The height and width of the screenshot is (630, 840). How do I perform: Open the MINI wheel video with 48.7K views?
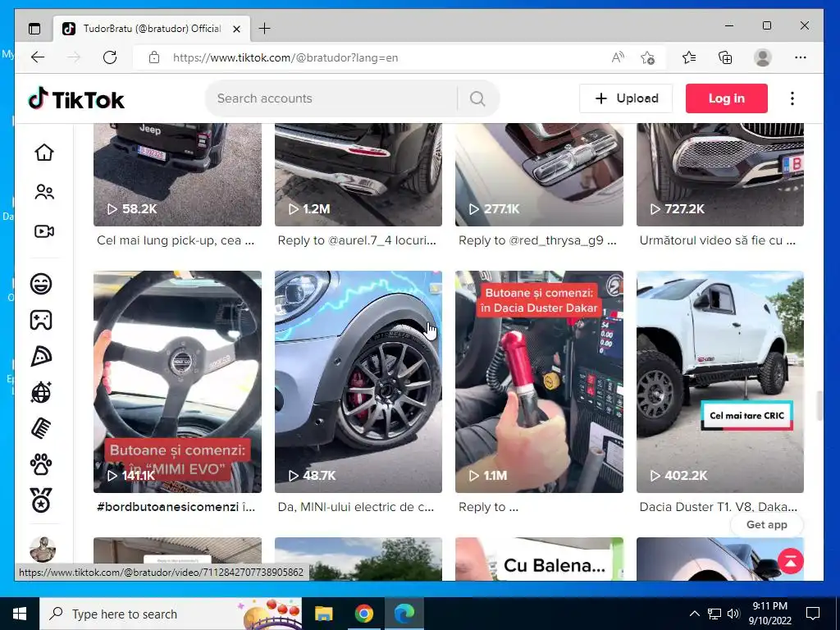tap(358, 381)
